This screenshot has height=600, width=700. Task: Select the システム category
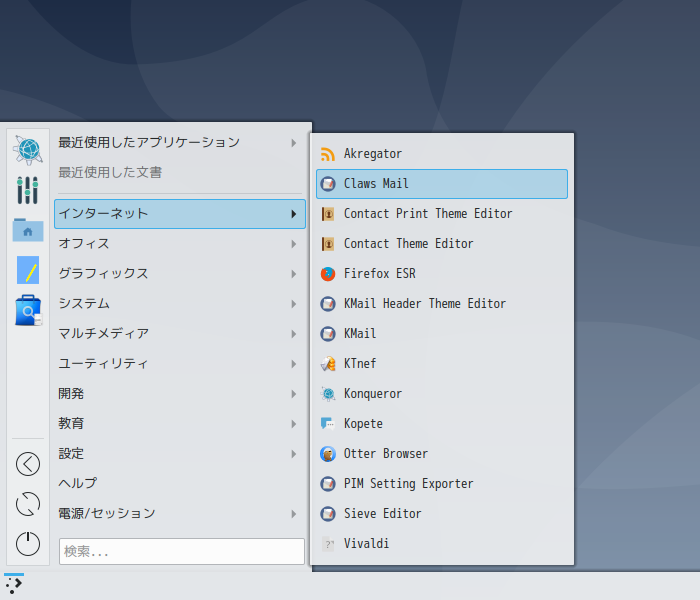click(x=180, y=304)
